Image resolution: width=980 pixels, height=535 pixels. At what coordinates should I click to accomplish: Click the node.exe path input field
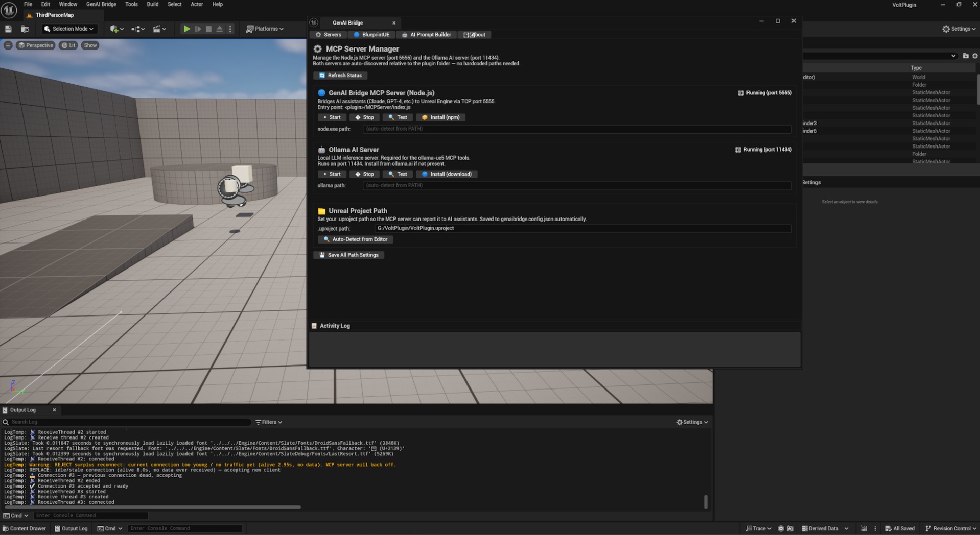tap(577, 129)
